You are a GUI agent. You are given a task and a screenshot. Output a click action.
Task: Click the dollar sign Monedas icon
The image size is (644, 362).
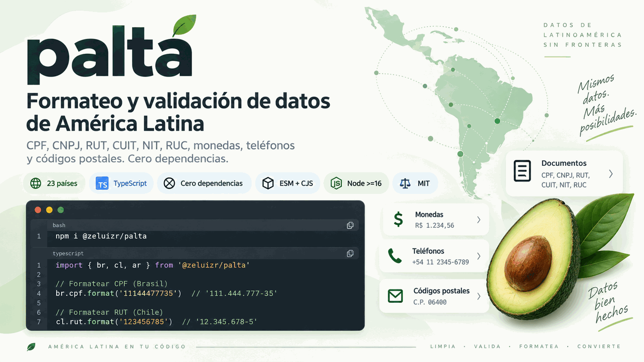pos(398,220)
